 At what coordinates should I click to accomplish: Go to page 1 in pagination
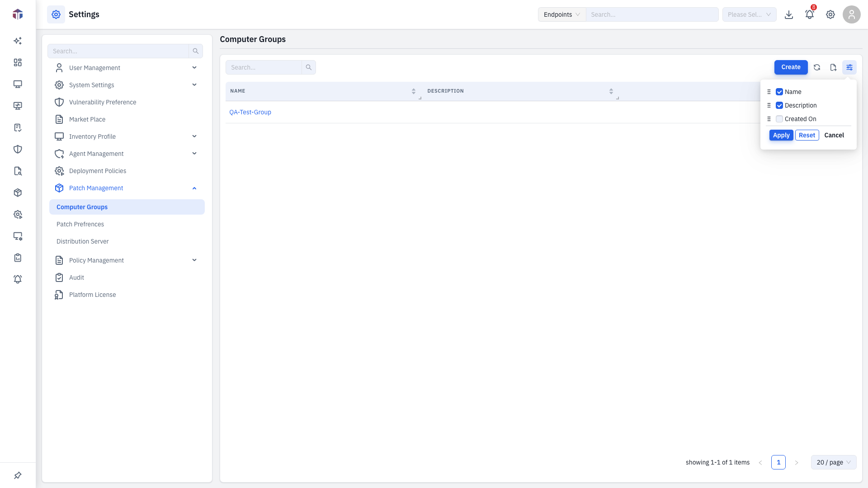[778, 462]
